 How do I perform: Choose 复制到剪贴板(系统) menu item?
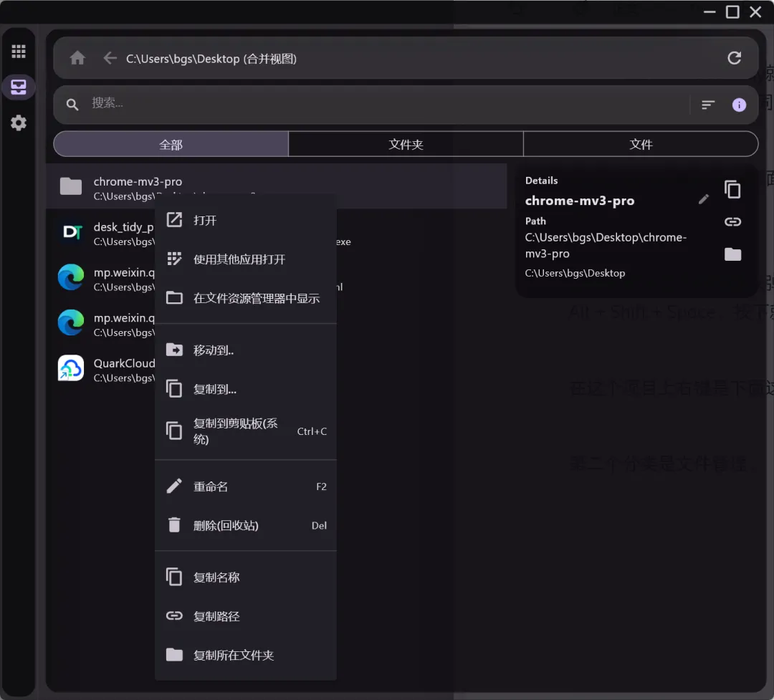[x=246, y=431]
